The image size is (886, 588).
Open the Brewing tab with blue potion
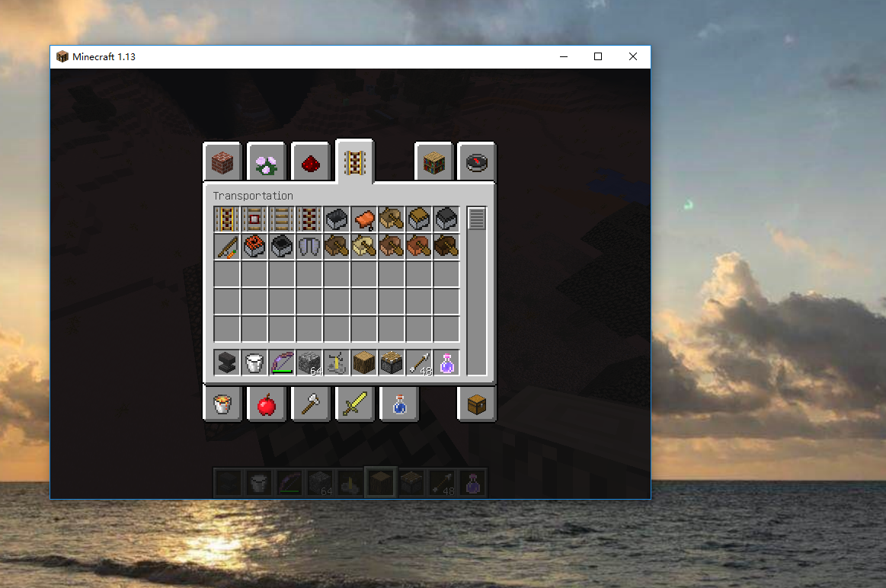399,404
